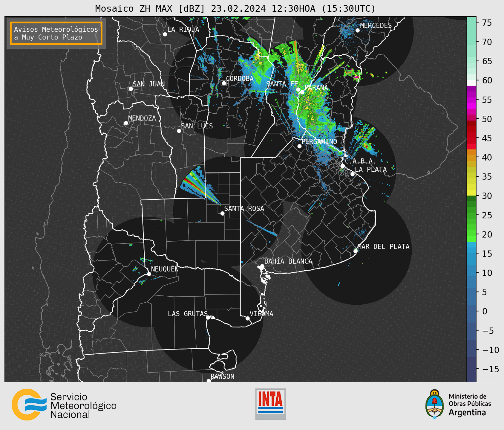Click the INTA logo

[270, 404]
